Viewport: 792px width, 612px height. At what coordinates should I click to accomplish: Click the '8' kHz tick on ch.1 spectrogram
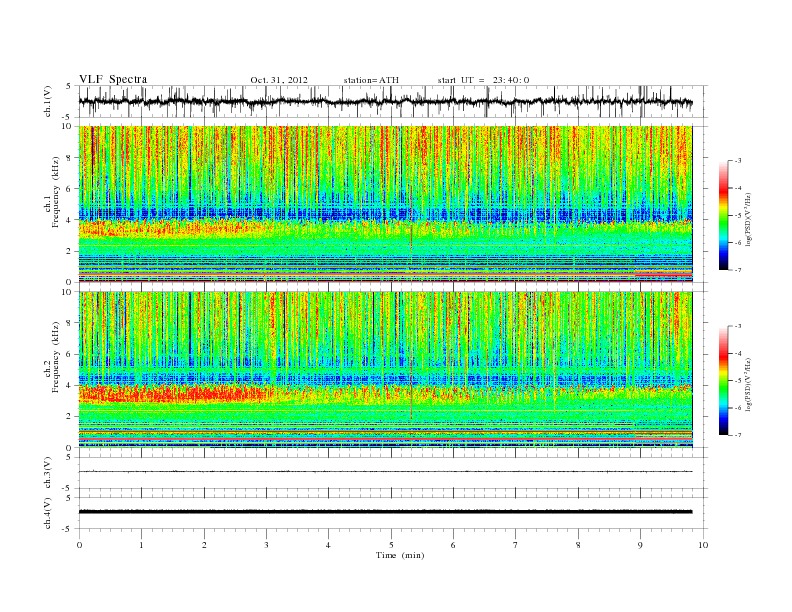click(70, 158)
